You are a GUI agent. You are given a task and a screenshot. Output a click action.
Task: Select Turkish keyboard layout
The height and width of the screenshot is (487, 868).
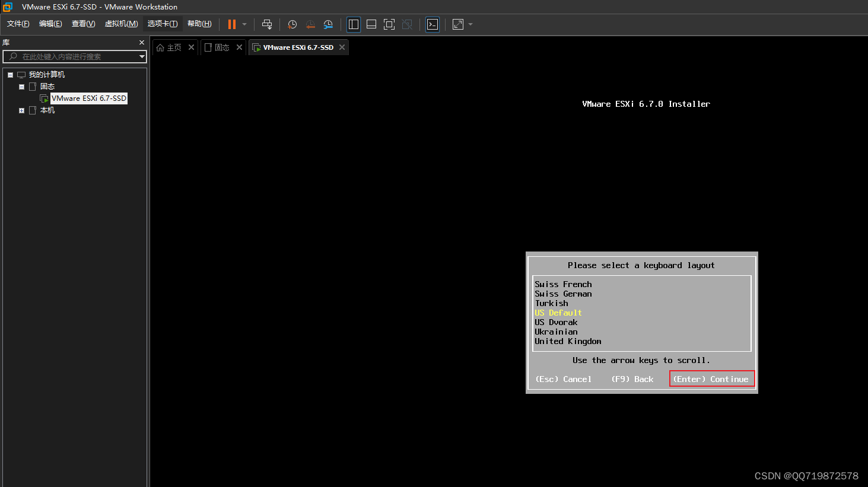pyautogui.click(x=551, y=304)
